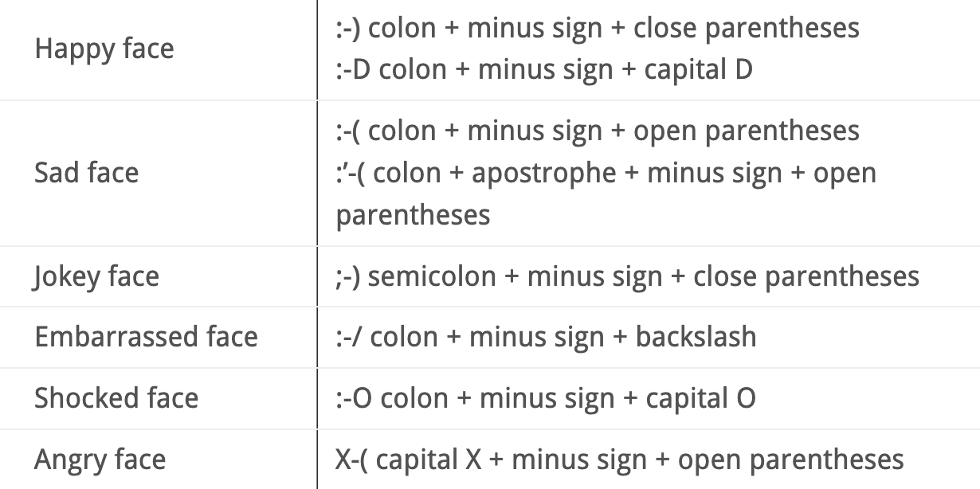The image size is (980, 489).
Task: Select the "Sad face" label cell
Action: coord(86,173)
